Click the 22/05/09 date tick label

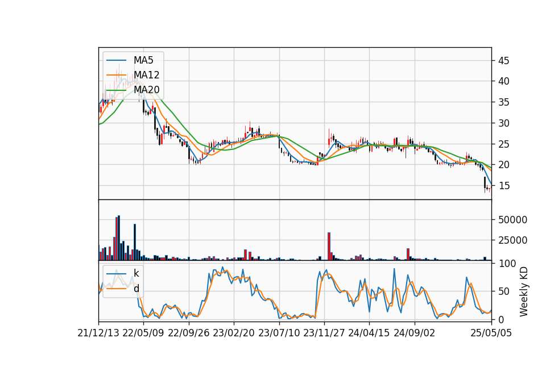(143, 333)
